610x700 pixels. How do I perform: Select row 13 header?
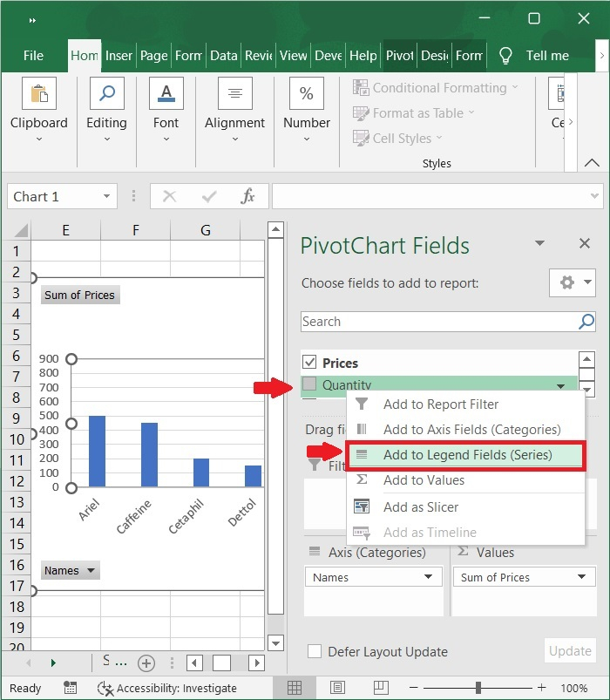[17, 502]
